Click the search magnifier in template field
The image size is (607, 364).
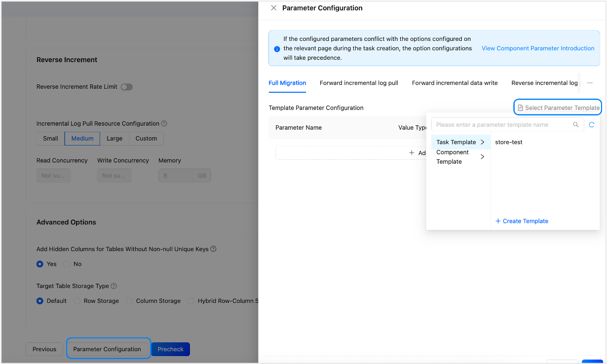pyautogui.click(x=575, y=125)
